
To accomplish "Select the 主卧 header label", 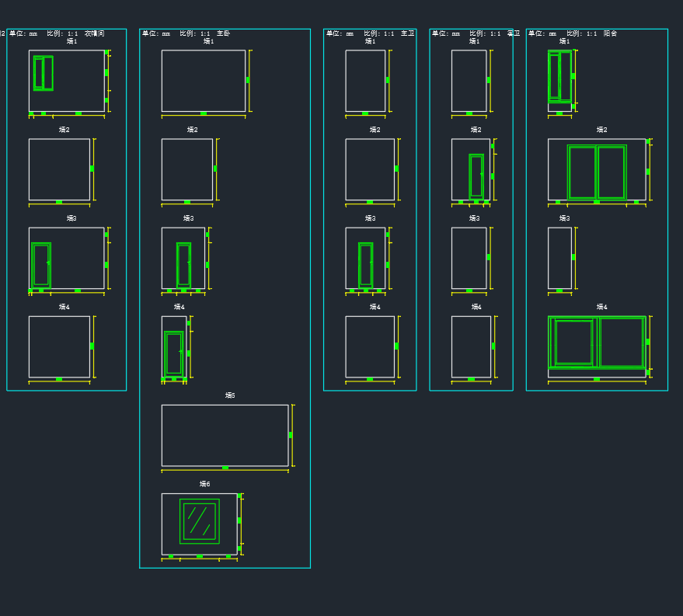I will pos(223,33).
